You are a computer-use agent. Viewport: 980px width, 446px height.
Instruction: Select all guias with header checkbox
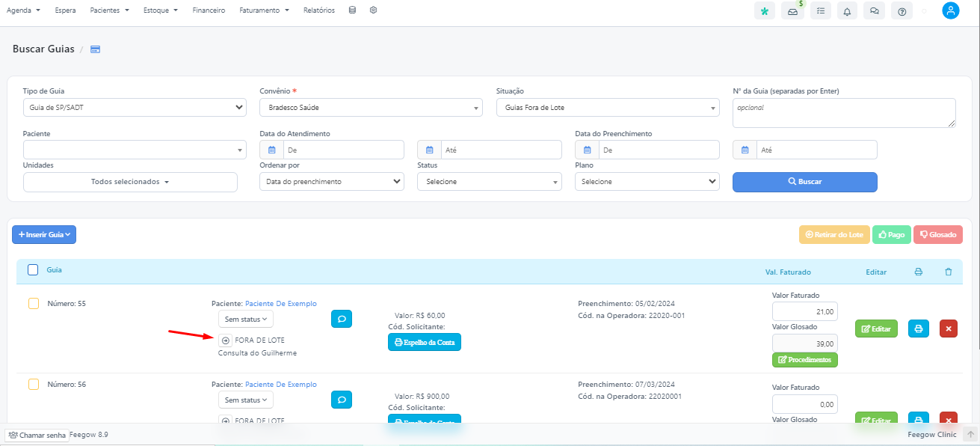[33, 270]
